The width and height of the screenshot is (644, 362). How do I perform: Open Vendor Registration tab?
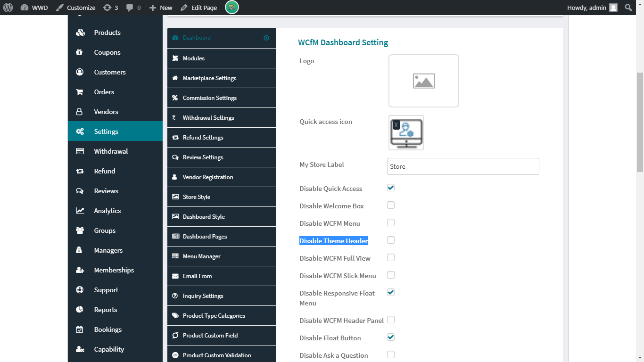222,177
